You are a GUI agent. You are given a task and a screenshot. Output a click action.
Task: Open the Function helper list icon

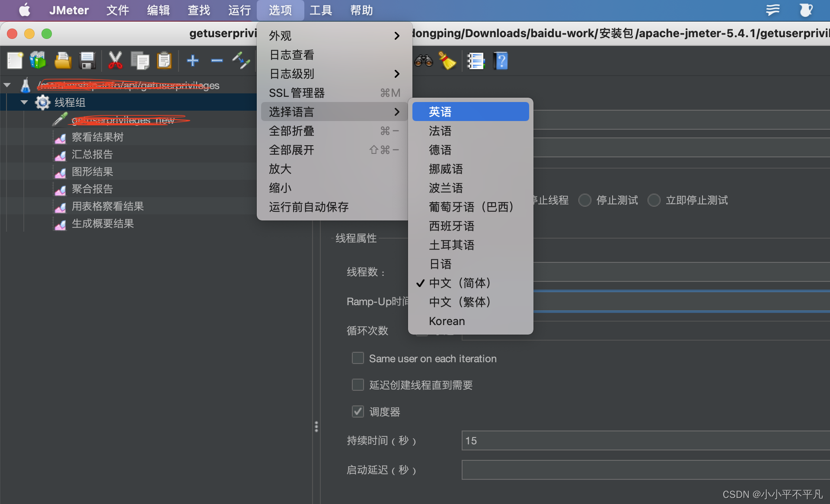coord(476,61)
